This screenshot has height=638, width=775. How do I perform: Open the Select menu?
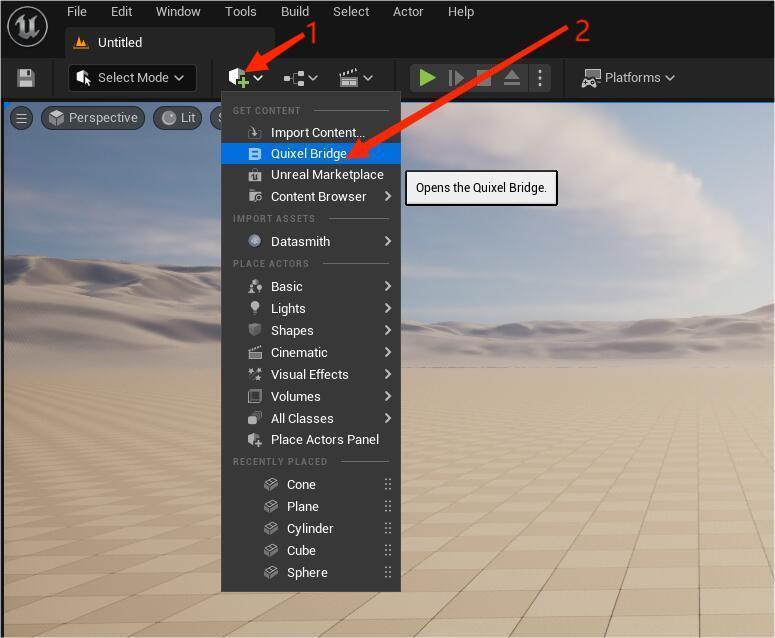click(x=351, y=11)
